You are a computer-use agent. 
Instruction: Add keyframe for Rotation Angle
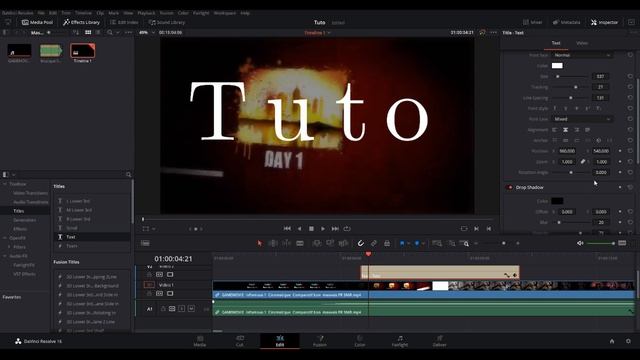(620, 172)
